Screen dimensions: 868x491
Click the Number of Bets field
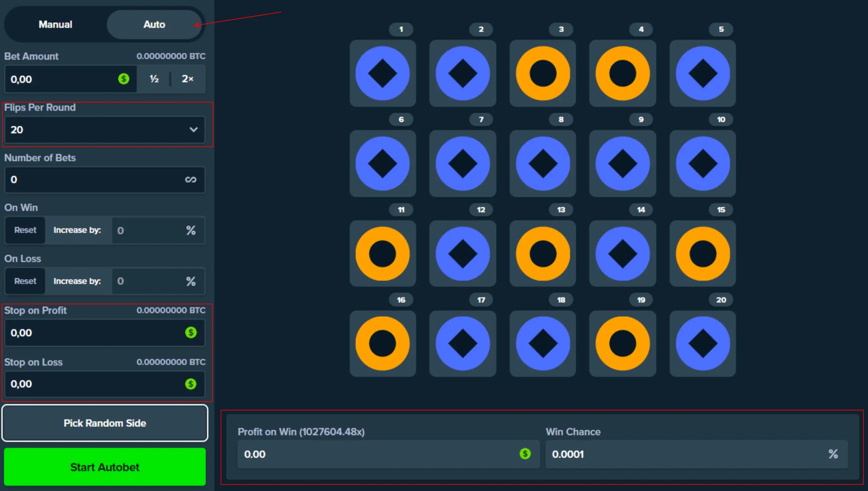pyautogui.click(x=105, y=180)
